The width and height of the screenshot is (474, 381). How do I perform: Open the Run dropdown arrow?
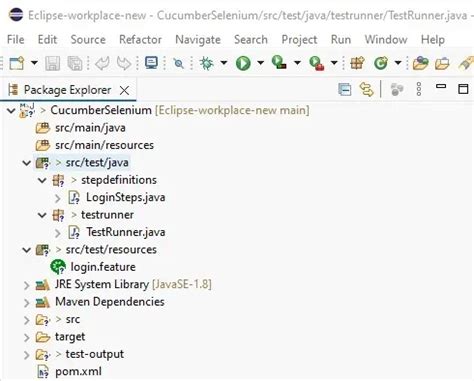coord(260,63)
